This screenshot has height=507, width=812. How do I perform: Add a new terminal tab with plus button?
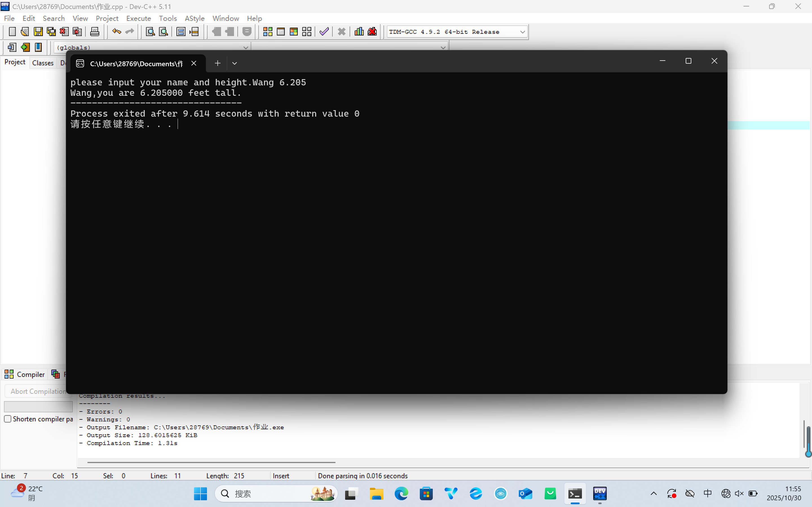(217, 63)
